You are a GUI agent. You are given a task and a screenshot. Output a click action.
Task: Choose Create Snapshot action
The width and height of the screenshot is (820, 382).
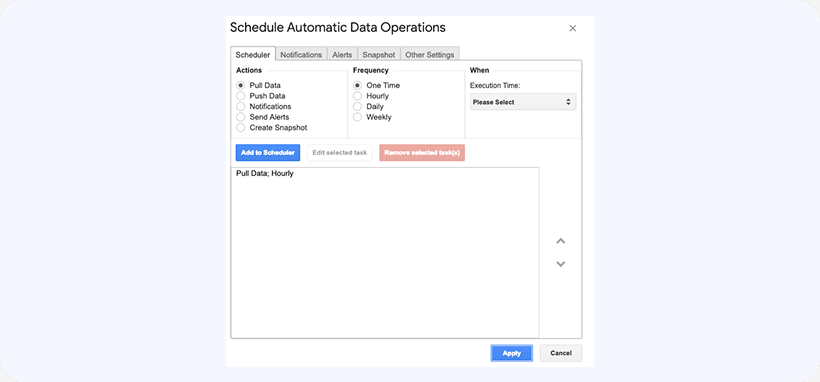(241, 128)
